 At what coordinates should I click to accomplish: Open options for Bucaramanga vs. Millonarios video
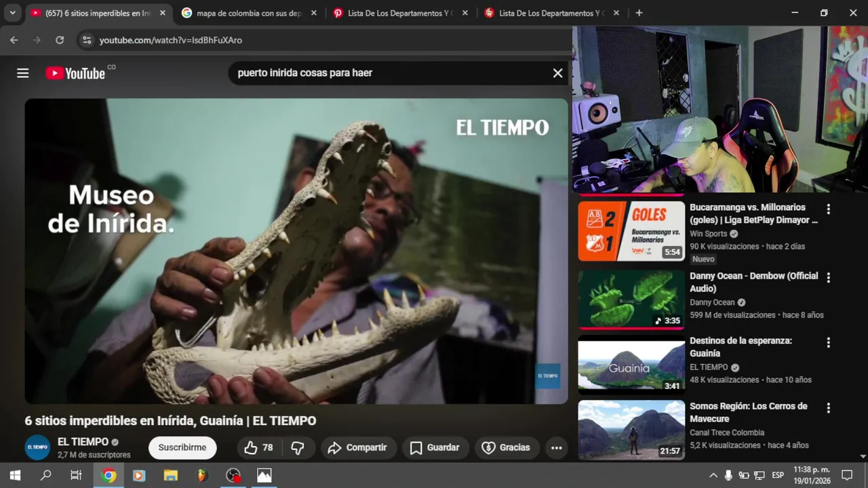pos(828,209)
